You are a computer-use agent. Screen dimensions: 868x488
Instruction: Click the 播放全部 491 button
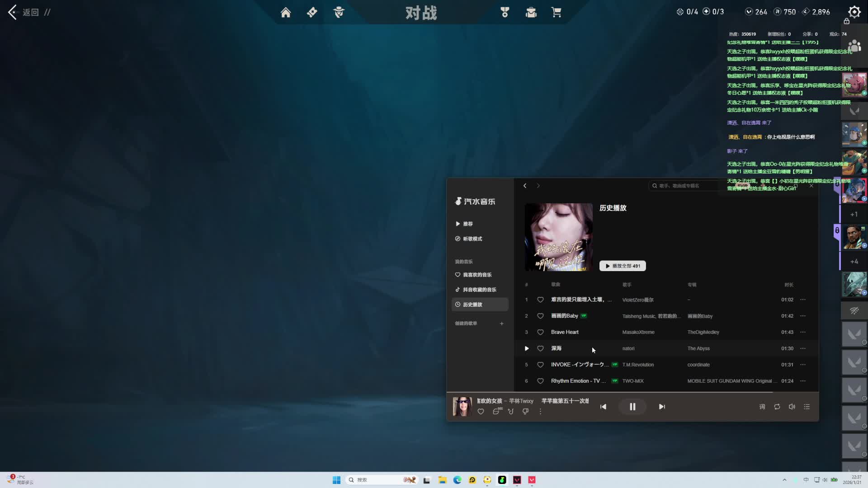623,266
